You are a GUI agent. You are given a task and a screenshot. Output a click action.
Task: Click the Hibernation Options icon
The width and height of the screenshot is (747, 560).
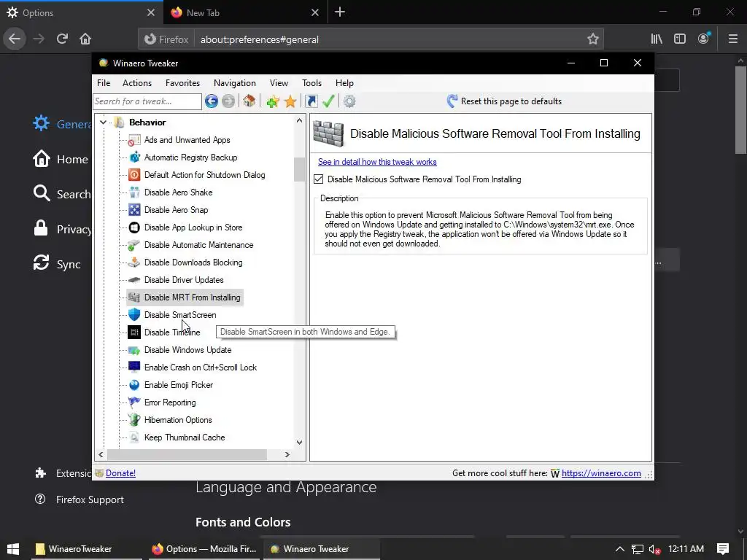134,420
